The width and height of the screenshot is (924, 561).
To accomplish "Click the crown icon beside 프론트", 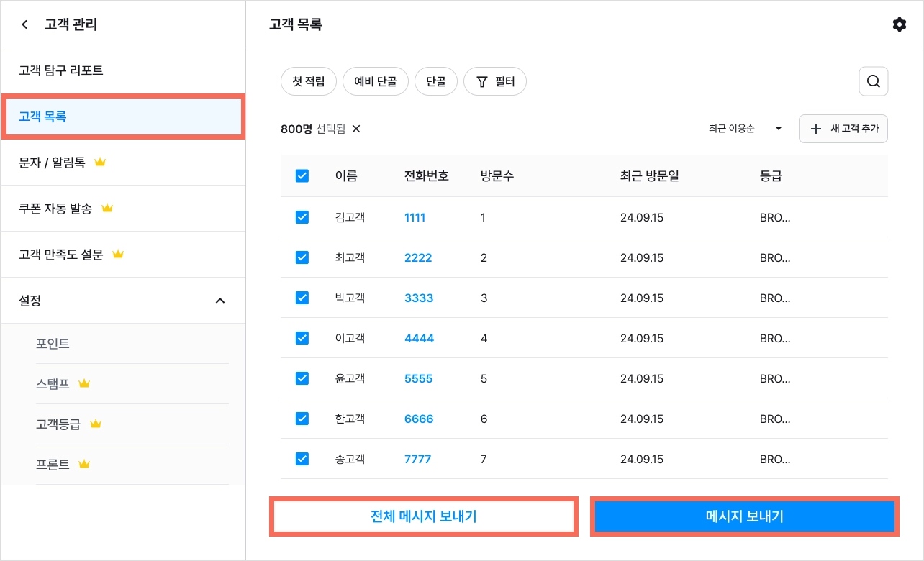I will tap(84, 465).
